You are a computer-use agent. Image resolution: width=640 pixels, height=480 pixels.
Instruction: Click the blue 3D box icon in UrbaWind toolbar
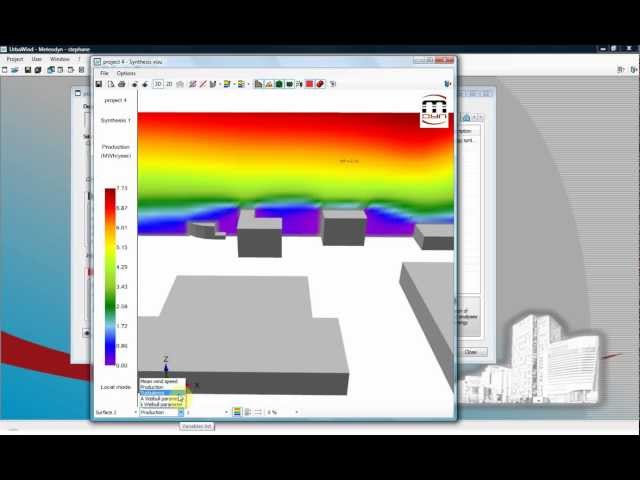tap(51, 70)
